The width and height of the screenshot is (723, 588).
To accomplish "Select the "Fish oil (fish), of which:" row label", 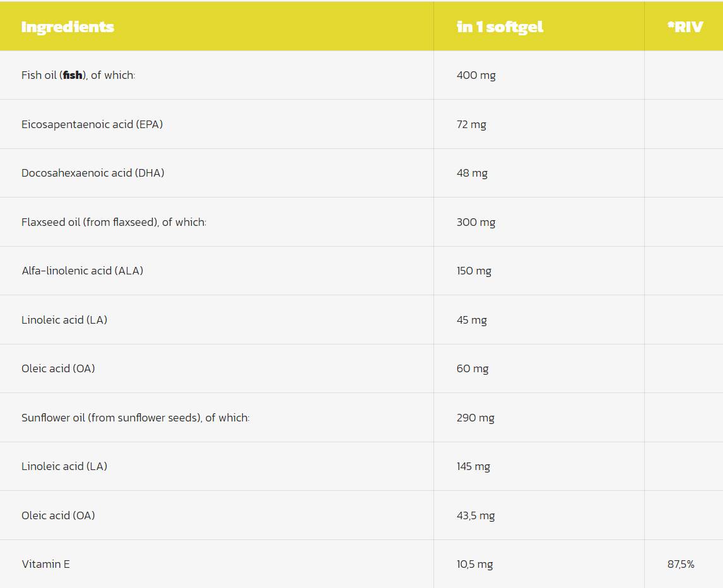I will (78, 75).
